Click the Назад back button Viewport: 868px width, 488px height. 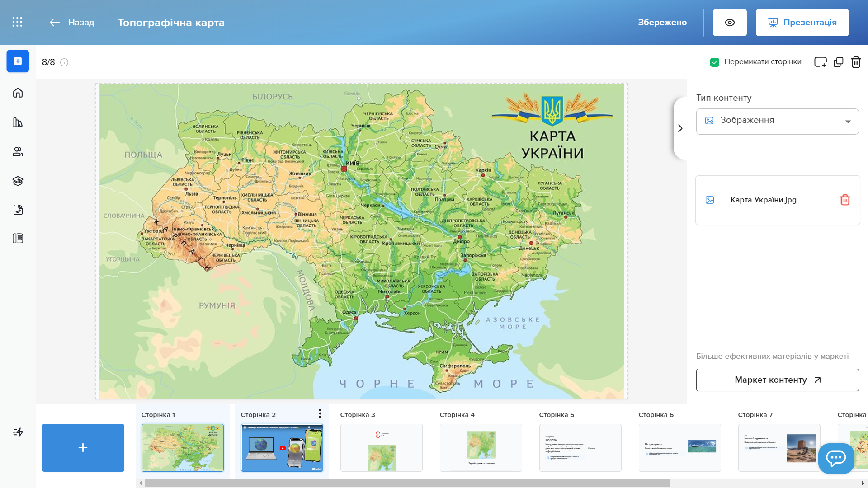(71, 22)
